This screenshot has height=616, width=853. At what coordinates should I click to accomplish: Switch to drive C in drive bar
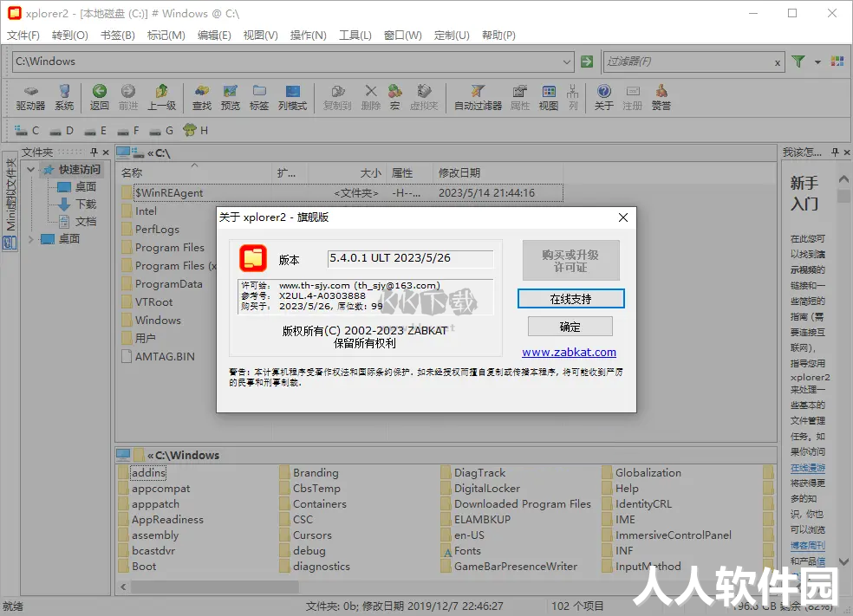27,131
